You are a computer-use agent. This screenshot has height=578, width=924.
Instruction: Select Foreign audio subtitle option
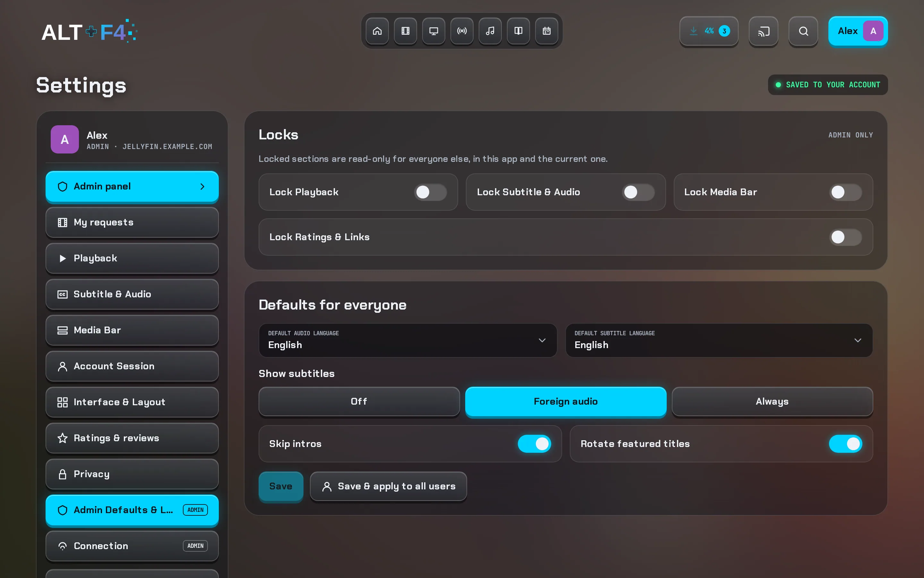pos(566,401)
